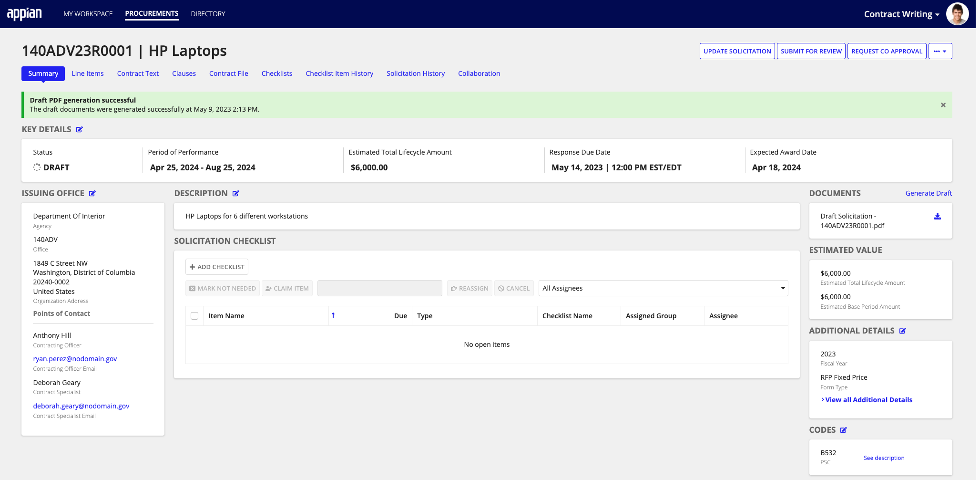This screenshot has height=480, width=980.
Task: Select all checklist items checkbox
Action: pyautogui.click(x=194, y=316)
